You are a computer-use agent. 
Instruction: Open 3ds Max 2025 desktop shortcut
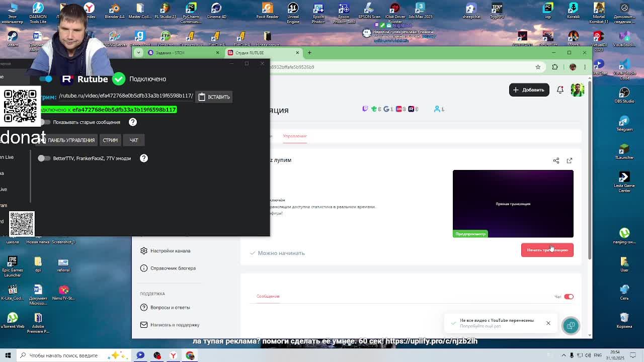click(x=420, y=11)
